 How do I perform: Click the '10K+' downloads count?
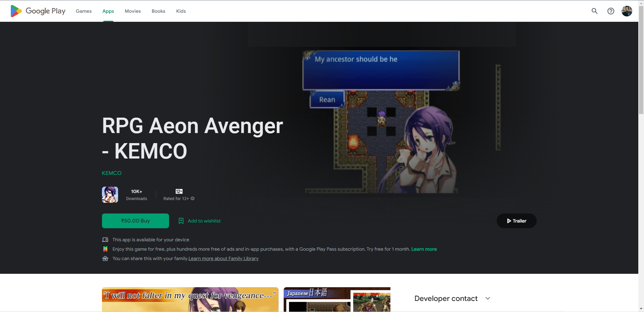coord(137,191)
